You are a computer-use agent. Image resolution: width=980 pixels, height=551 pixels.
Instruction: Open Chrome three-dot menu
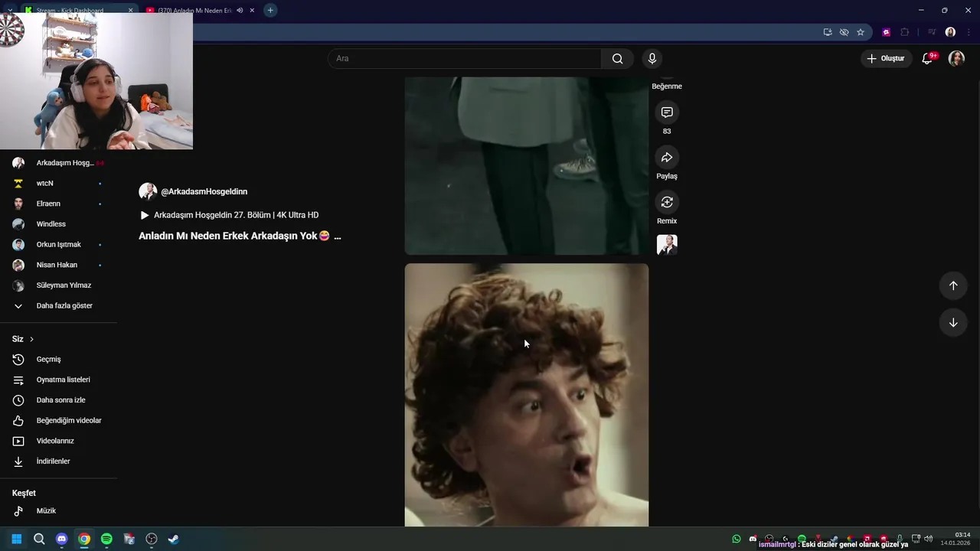click(x=968, y=32)
